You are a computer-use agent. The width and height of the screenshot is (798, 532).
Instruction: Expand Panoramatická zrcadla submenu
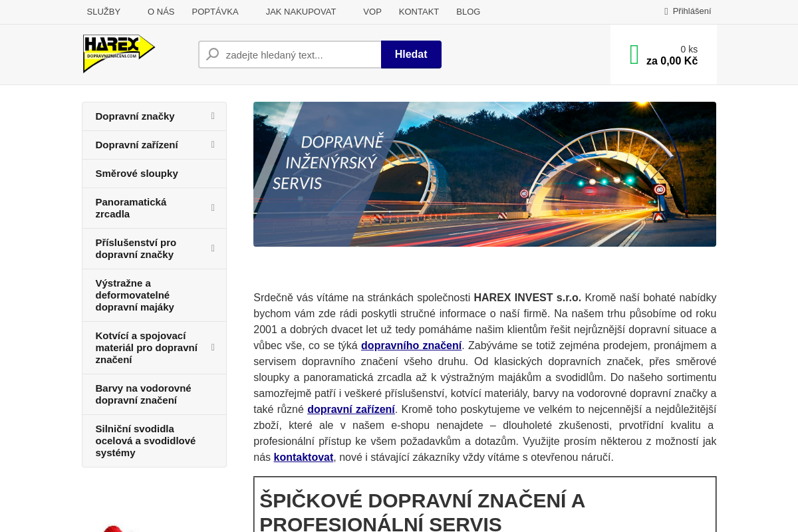[x=212, y=207]
